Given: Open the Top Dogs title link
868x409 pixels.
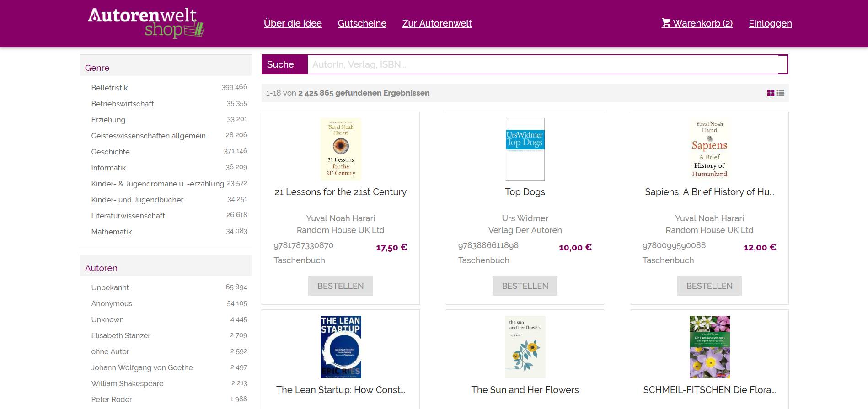Looking at the screenshot, I should [525, 192].
